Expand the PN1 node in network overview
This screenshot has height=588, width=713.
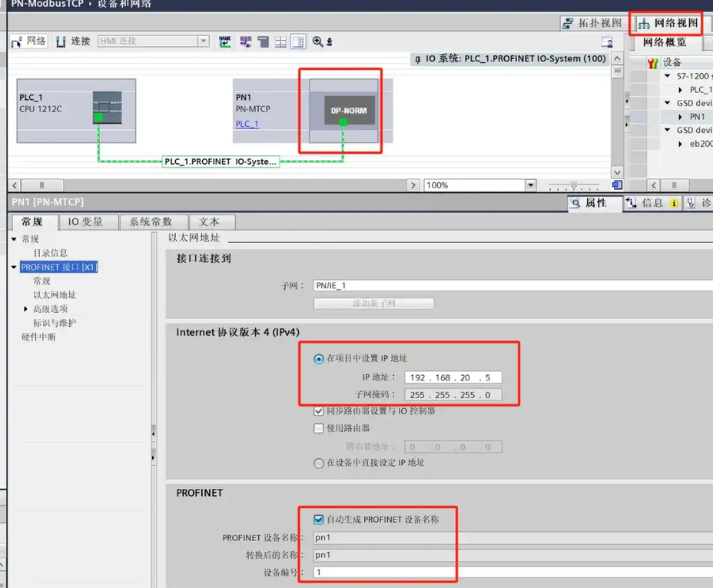pos(680,117)
